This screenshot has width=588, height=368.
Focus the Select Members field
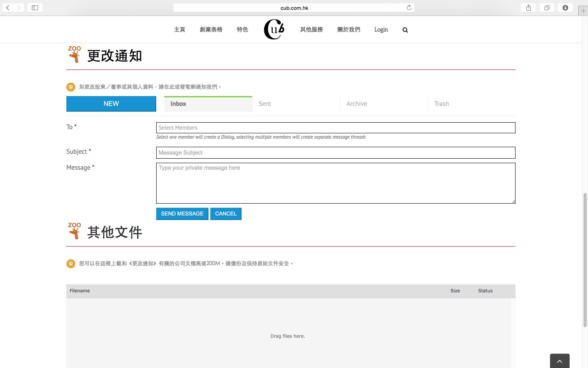click(336, 128)
